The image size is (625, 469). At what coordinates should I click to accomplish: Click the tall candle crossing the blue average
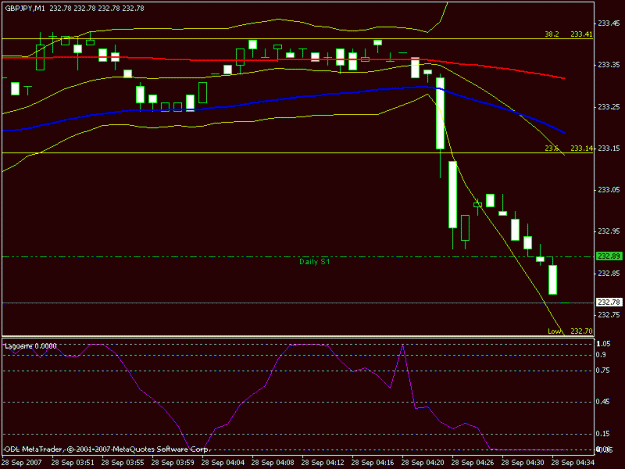pyautogui.click(x=440, y=113)
